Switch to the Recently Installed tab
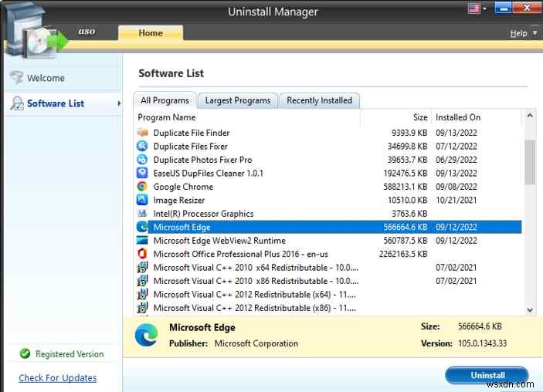This screenshot has height=392, width=543. pyautogui.click(x=319, y=100)
